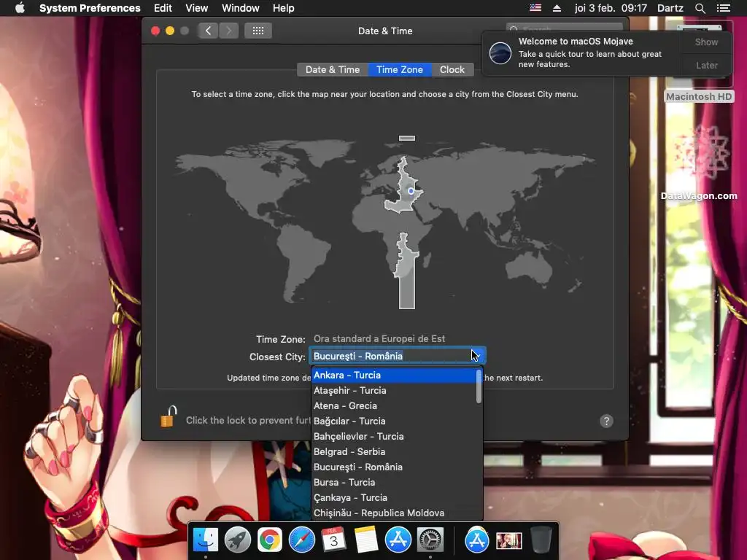
Task: Select the Time Zone tab
Action: [400, 69]
